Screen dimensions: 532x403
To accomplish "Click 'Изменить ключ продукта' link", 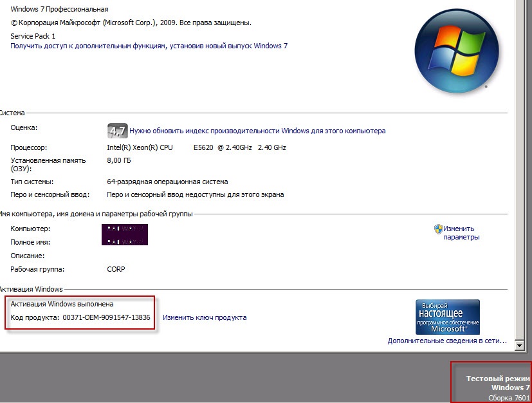I will (205, 317).
